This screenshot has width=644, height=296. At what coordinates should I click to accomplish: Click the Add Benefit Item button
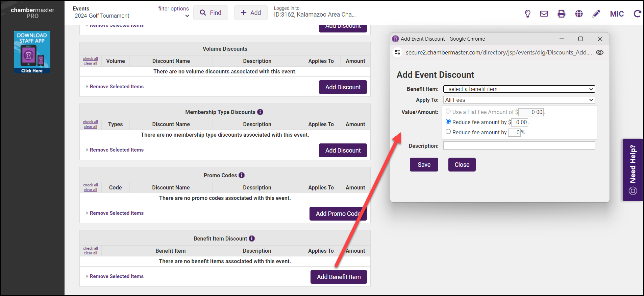click(339, 277)
